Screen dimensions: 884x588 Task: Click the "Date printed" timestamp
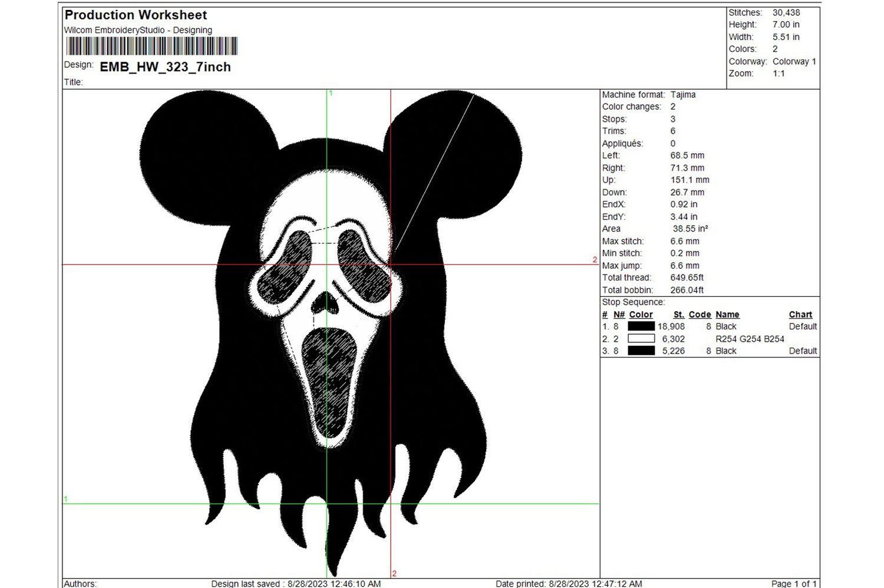click(x=569, y=583)
